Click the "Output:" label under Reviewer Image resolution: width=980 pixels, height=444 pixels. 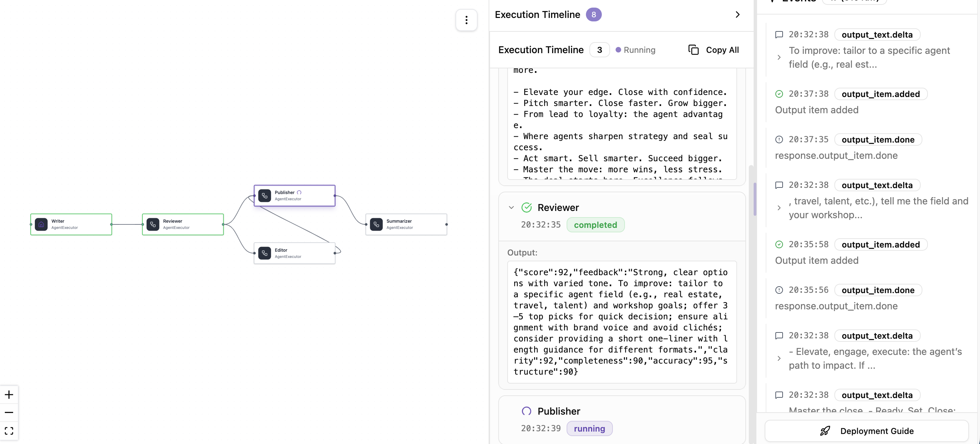tap(522, 253)
